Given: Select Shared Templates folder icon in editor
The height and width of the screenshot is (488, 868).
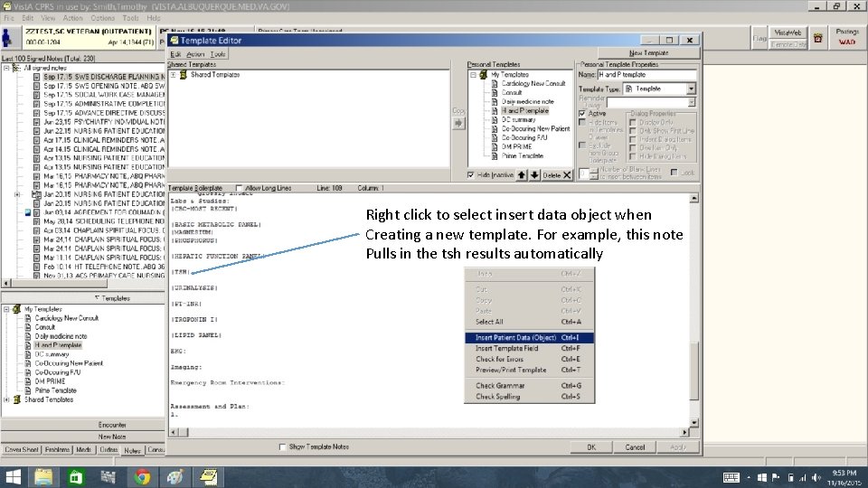Looking at the screenshot, I should point(184,75).
